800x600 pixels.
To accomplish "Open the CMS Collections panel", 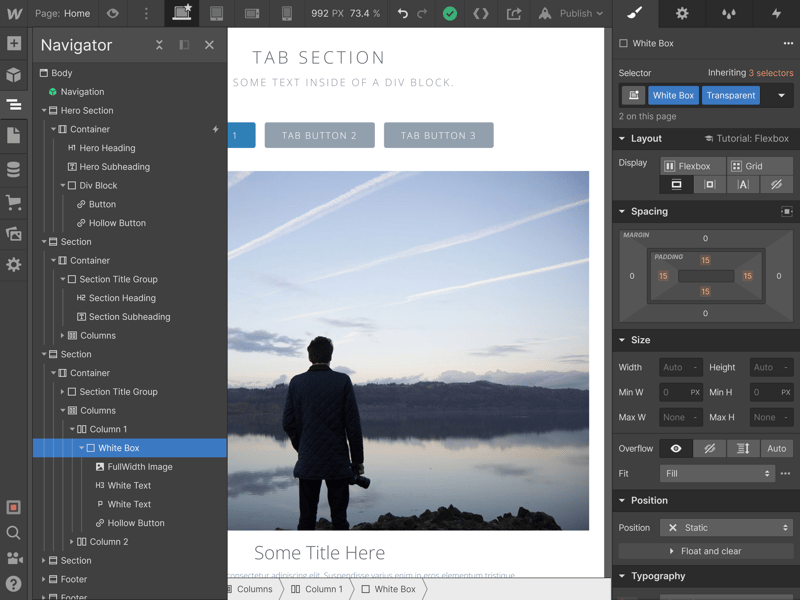I will click(14, 170).
